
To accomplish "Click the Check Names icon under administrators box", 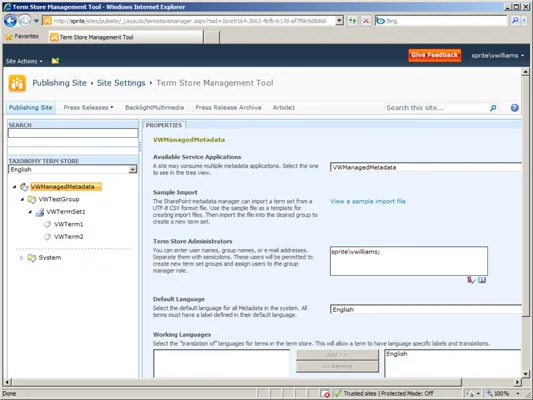I will coord(471,280).
